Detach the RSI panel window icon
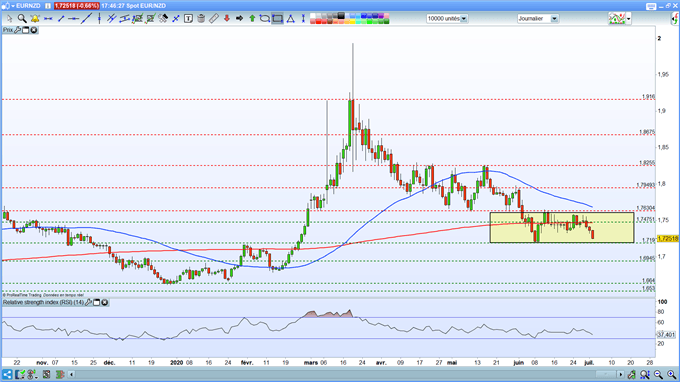This screenshot has width=680, height=382. pyautogui.click(x=97, y=302)
